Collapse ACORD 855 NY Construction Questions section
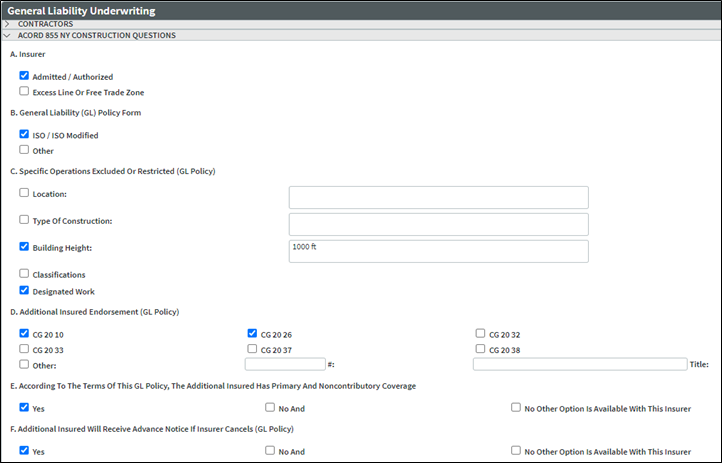This screenshot has height=463, width=722. (9, 35)
